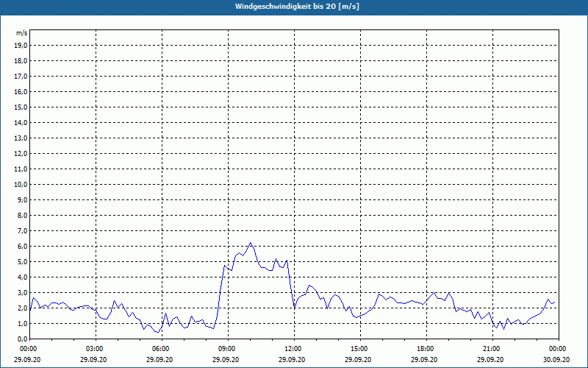
Task: Click the '30.09.20' date label
Action: [556, 359]
